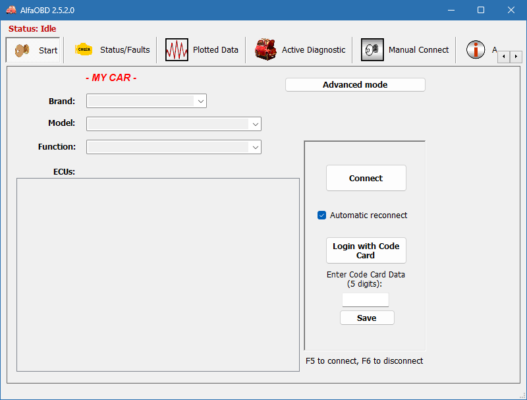Switch to the Plotted Data tab
The image size is (527, 400).
[x=202, y=50]
